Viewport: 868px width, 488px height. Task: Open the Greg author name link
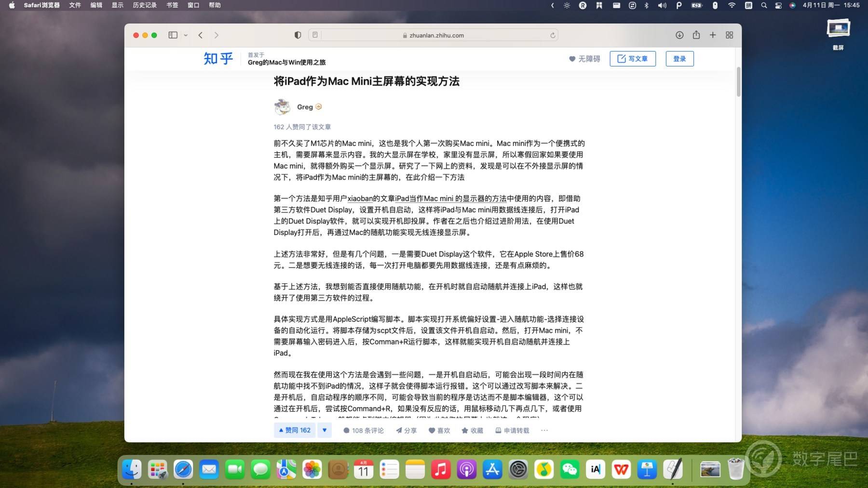pos(305,107)
